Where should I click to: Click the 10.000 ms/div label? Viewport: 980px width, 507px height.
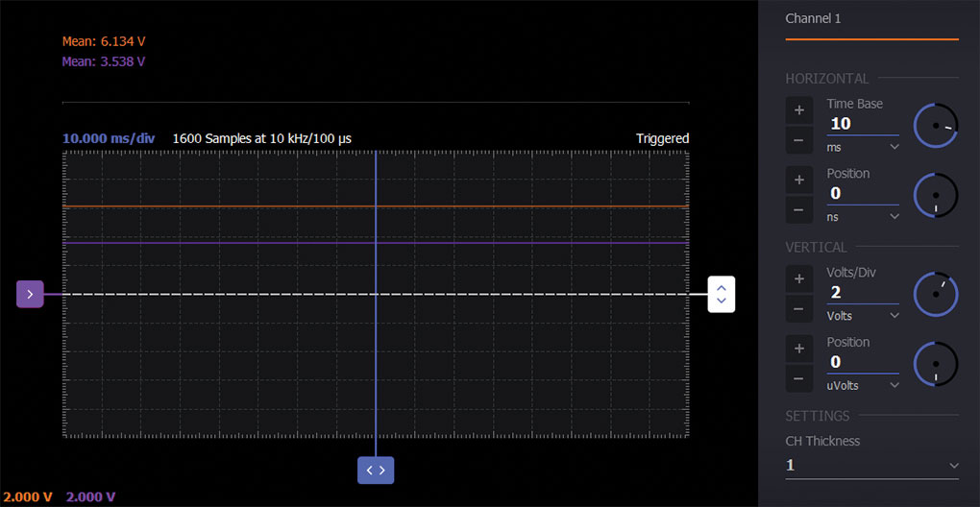tap(109, 138)
